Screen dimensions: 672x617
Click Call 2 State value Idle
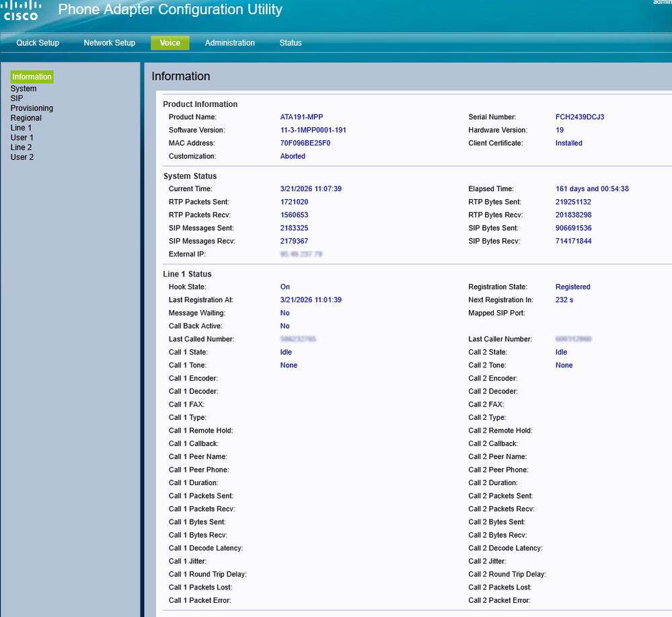click(x=561, y=352)
